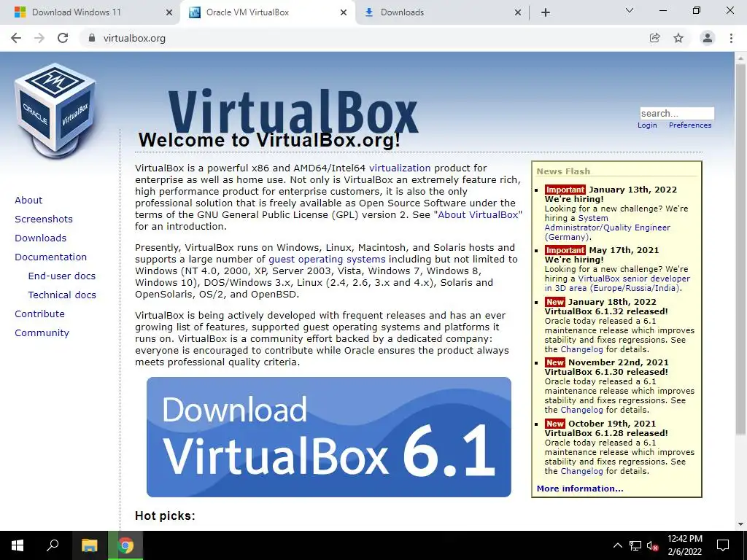Open About in the sidebar

click(28, 200)
